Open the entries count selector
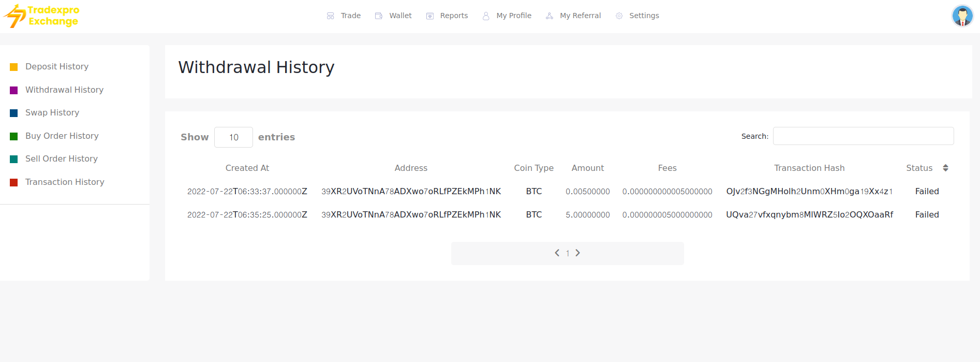The width and height of the screenshot is (980, 362). coord(233,137)
